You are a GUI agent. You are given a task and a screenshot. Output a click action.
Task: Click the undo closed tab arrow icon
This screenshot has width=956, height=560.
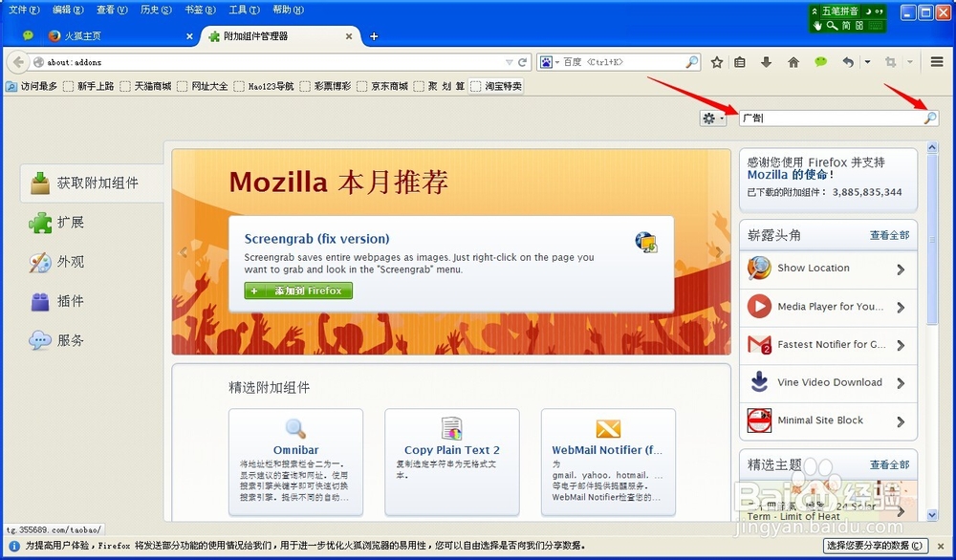coord(848,62)
